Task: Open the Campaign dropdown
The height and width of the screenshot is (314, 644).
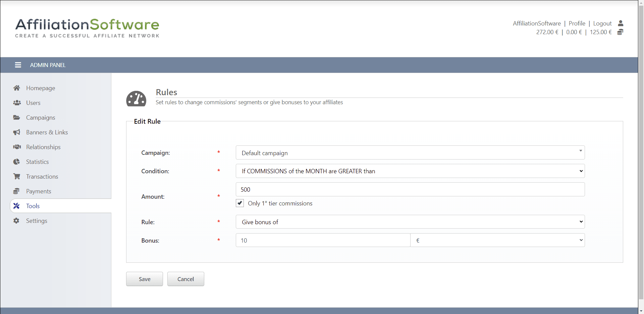Action: click(x=410, y=153)
